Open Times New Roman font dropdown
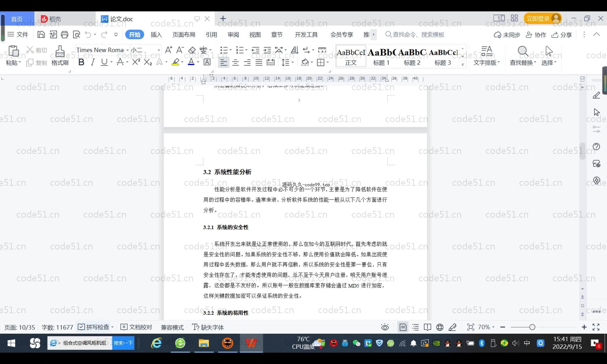 (x=127, y=50)
